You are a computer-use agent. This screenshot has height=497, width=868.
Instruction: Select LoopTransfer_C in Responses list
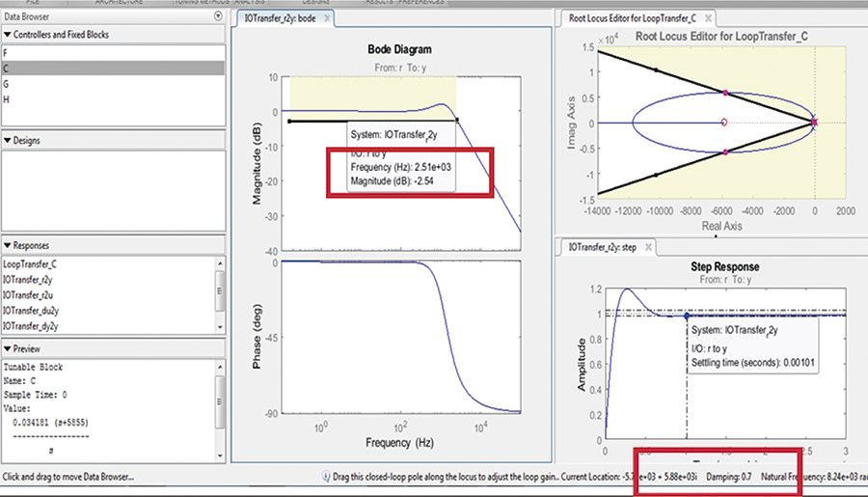point(30,263)
